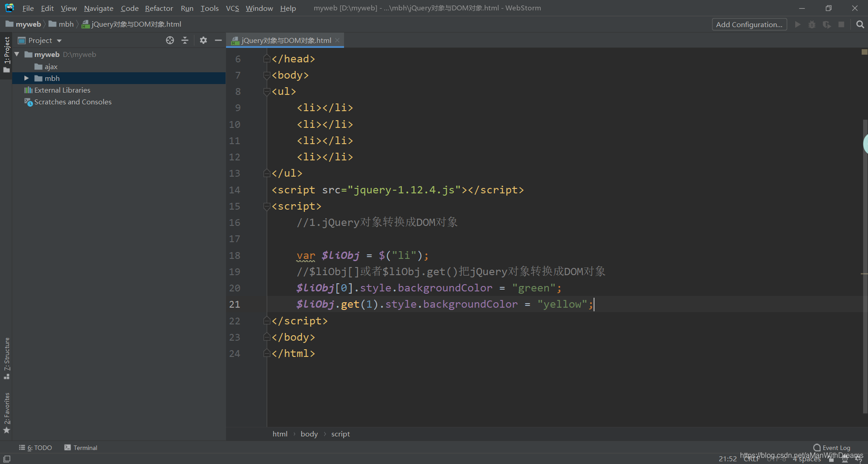This screenshot has height=464, width=868.
Task: Click the Stop process square icon
Action: pos(841,24)
